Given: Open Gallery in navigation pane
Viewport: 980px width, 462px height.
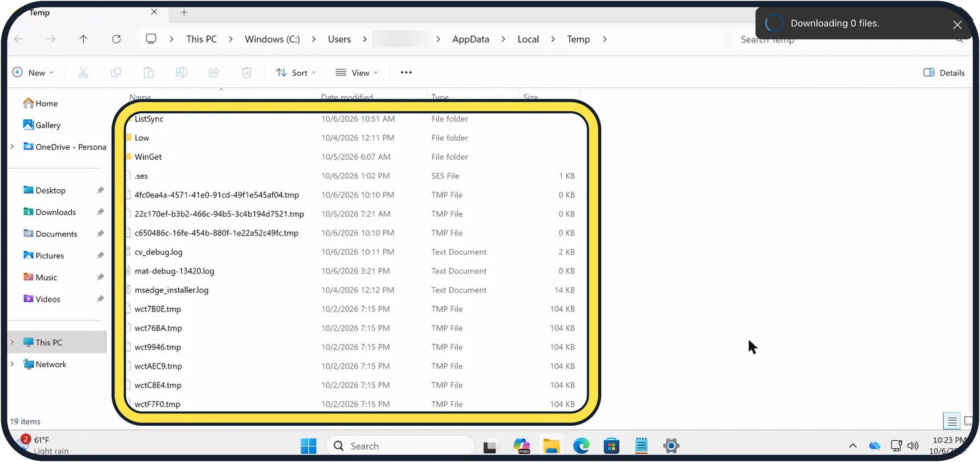Looking at the screenshot, I should [x=42, y=125].
